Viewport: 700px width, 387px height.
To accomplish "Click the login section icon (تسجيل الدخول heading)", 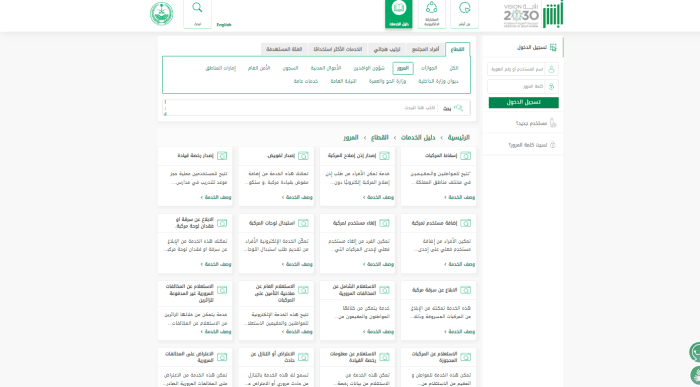I will click(554, 47).
